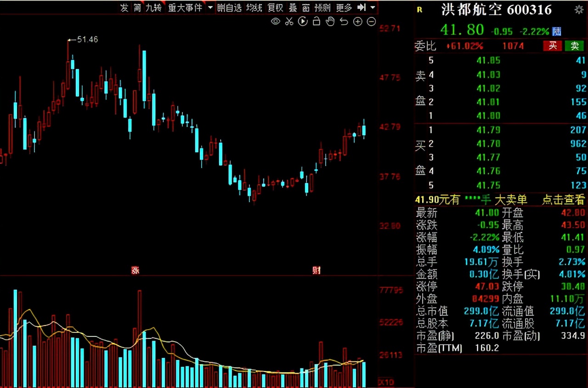Zoom out using the minus icon
The height and width of the screenshot is (388, 588).
point(371,21)
